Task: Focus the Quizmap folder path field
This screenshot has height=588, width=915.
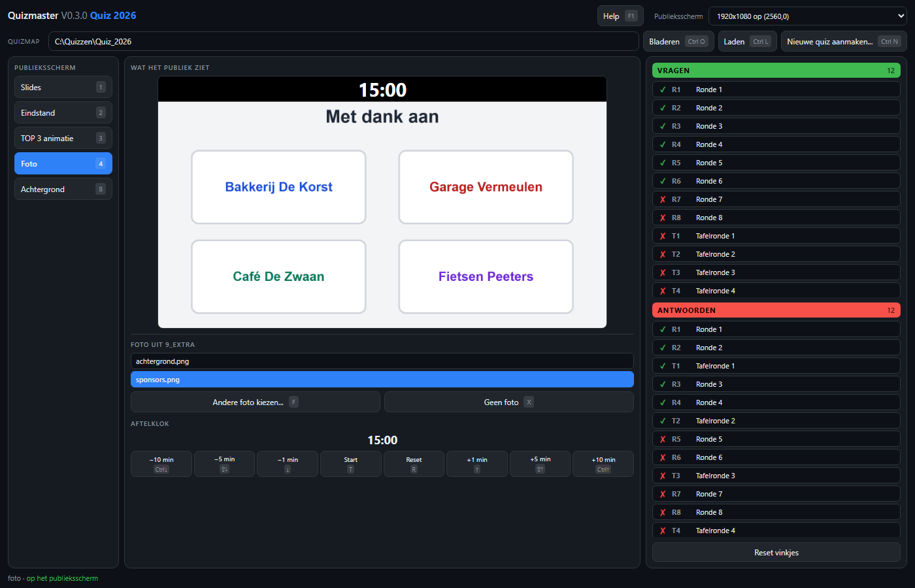Action: 343,41
